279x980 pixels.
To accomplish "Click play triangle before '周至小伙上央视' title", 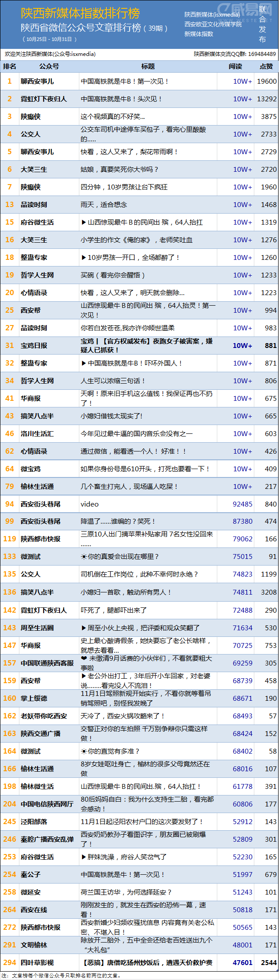I will point(84,628).
